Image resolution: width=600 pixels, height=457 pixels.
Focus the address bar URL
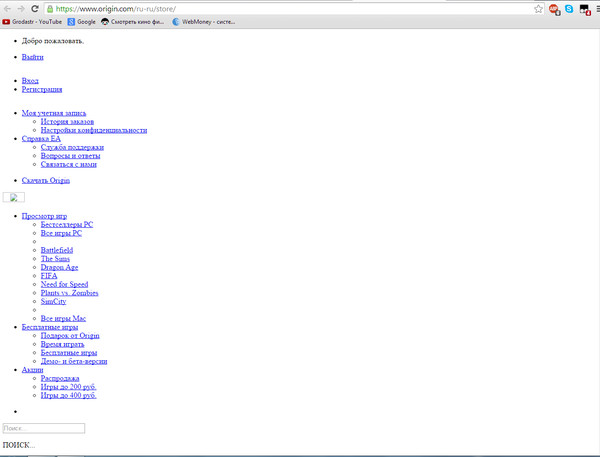[x=116, y=9]
